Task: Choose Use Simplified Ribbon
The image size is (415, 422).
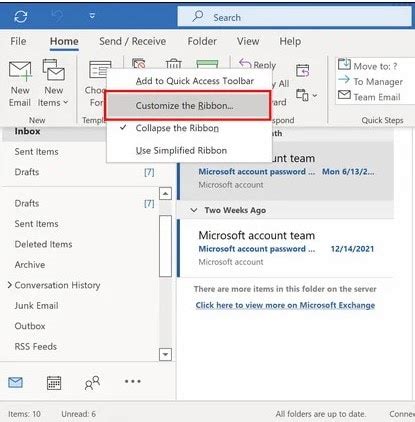Action: 189,150
